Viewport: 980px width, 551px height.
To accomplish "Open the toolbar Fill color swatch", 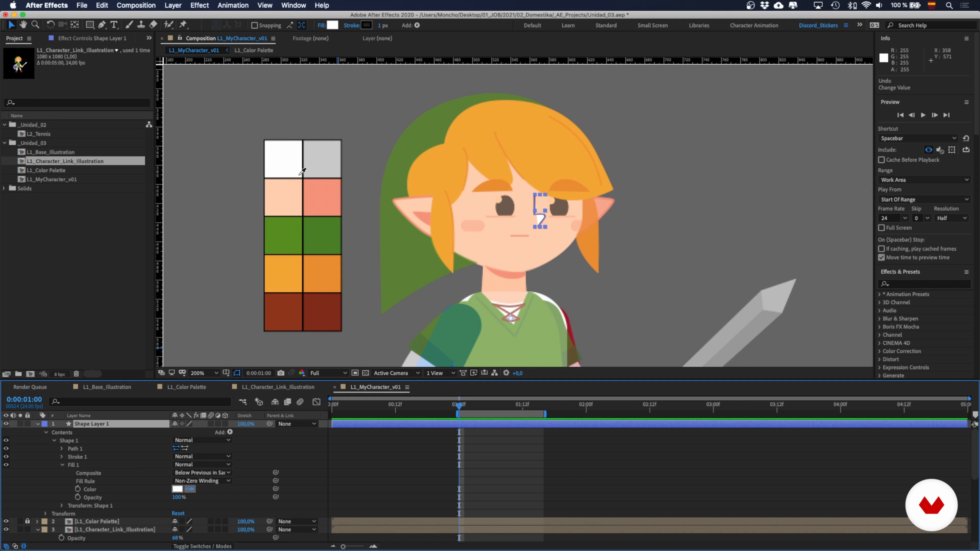I will pos(333,25).
